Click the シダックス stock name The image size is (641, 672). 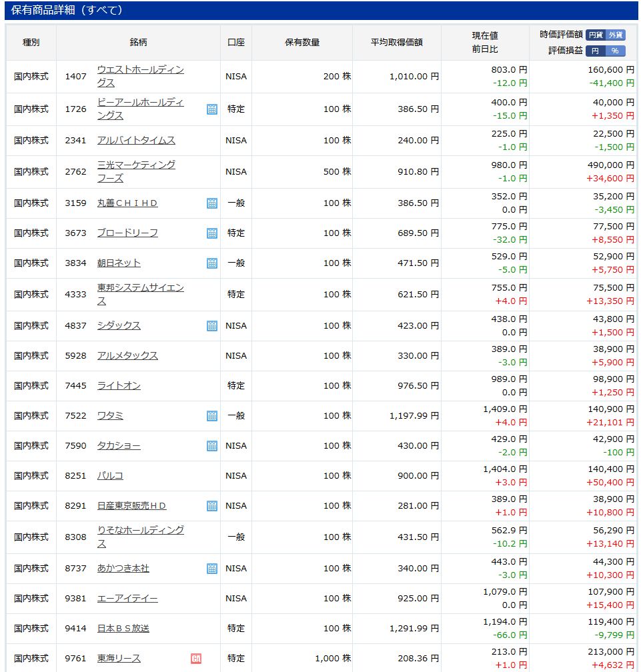(119, 326)
